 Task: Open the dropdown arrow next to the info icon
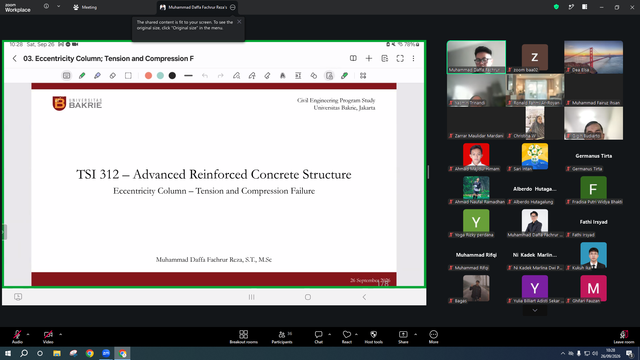coord(58,7)
